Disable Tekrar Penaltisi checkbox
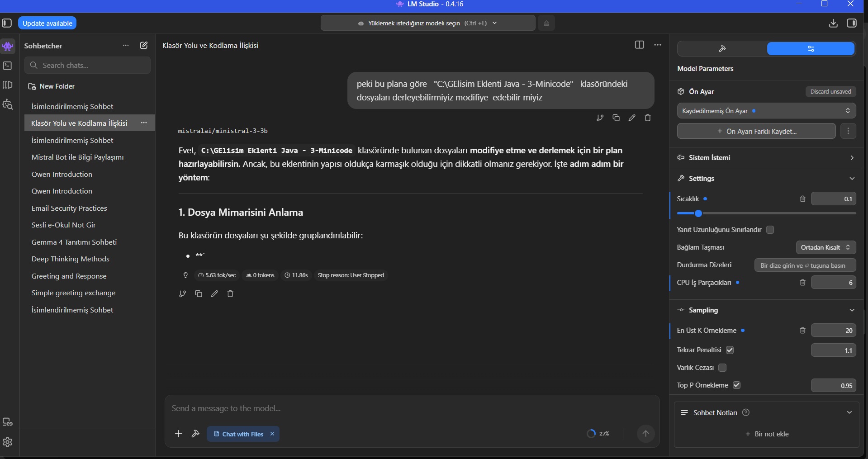 730,350
